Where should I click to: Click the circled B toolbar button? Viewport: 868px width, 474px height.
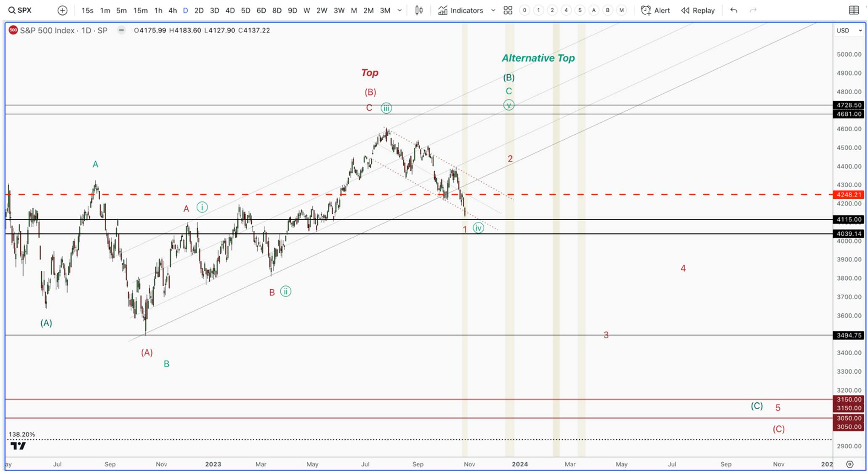[x=608, y=10]
